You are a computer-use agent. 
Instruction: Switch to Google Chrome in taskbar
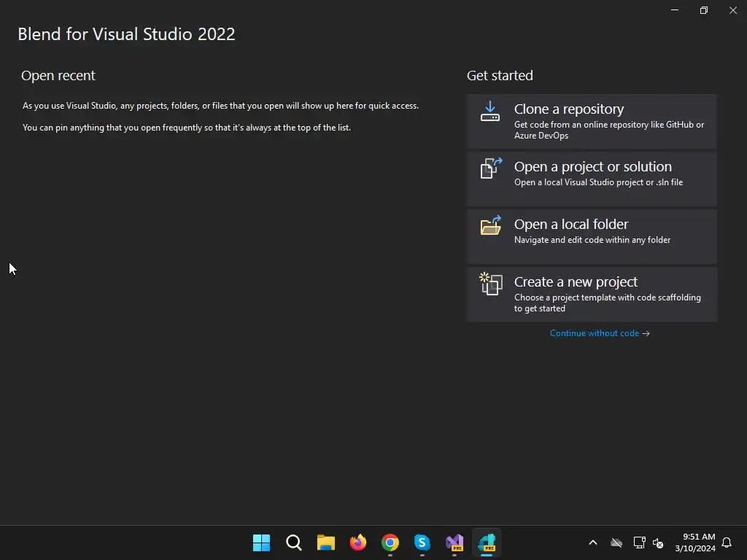(390, 542)
